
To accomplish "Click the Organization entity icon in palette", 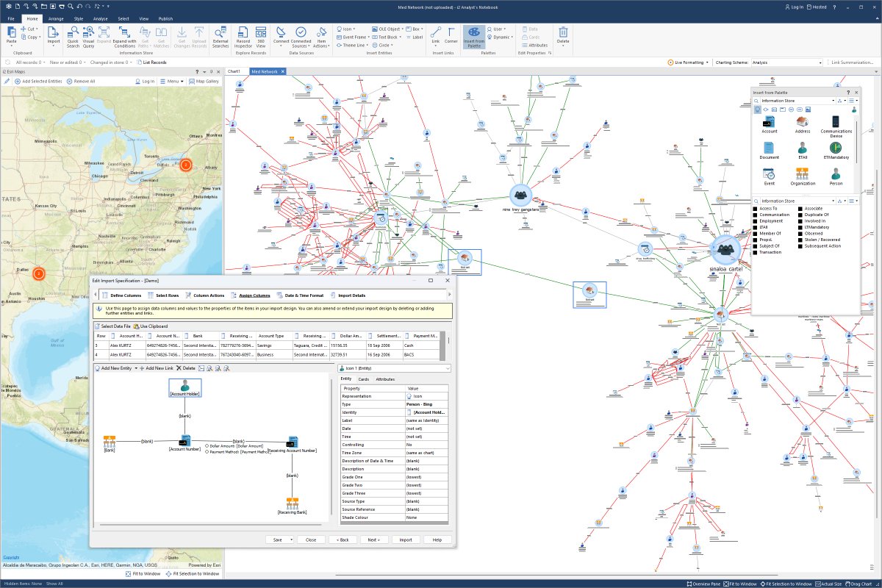I will point(803,175).
